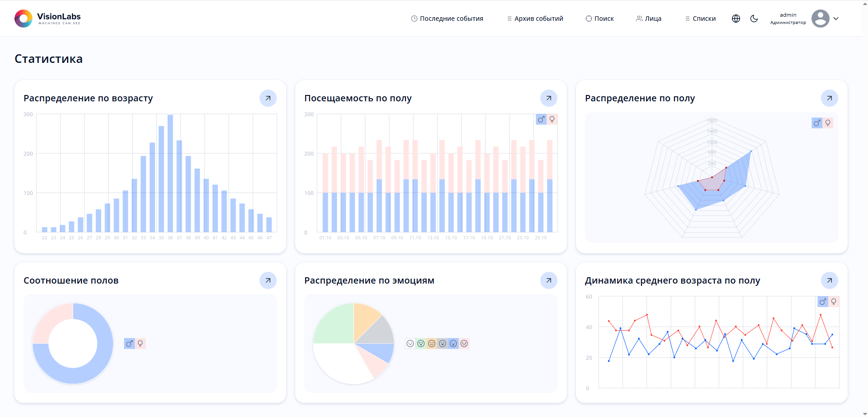Go to Архив событий

[535, 19]
